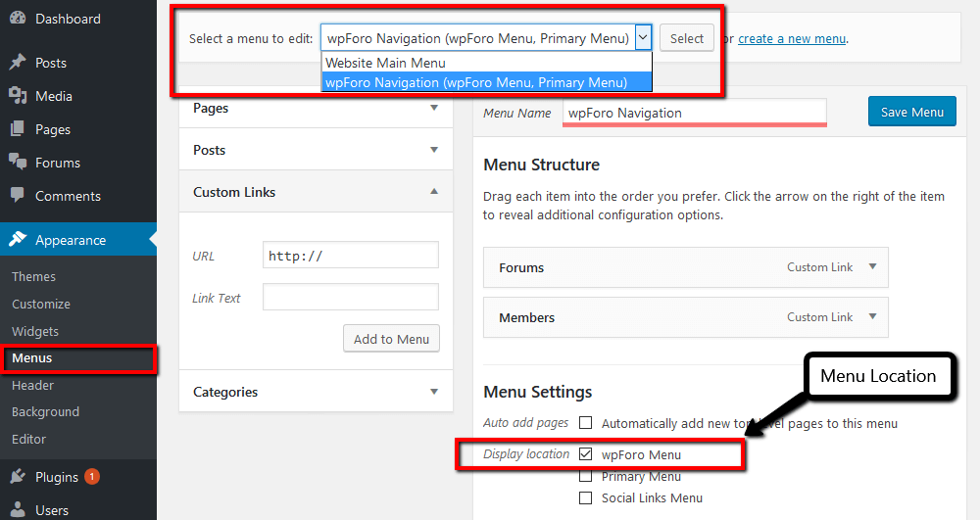Collapse the Custom Links metabox arrow

coord(434,191)
